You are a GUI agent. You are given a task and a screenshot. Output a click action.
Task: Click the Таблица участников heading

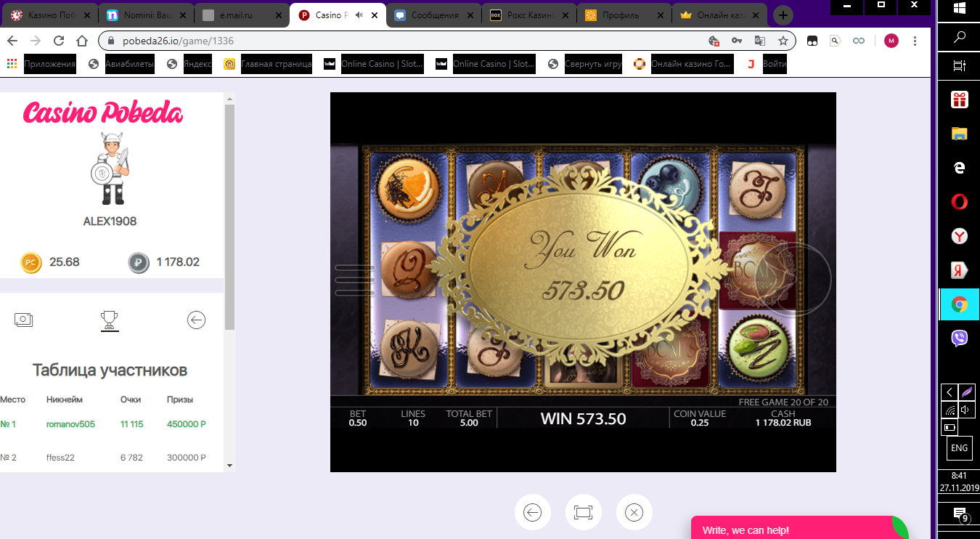click(x=110, y=370)
